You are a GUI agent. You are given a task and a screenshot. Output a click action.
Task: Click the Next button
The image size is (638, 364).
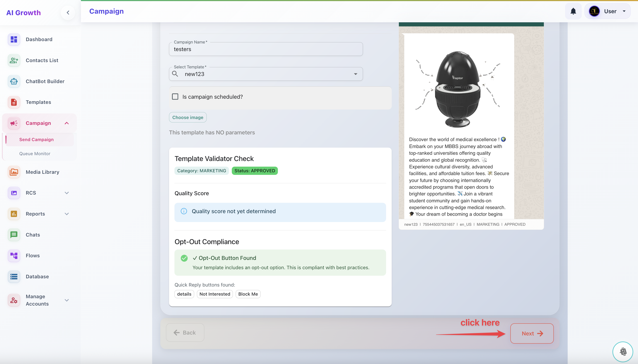tap(532, 333)
